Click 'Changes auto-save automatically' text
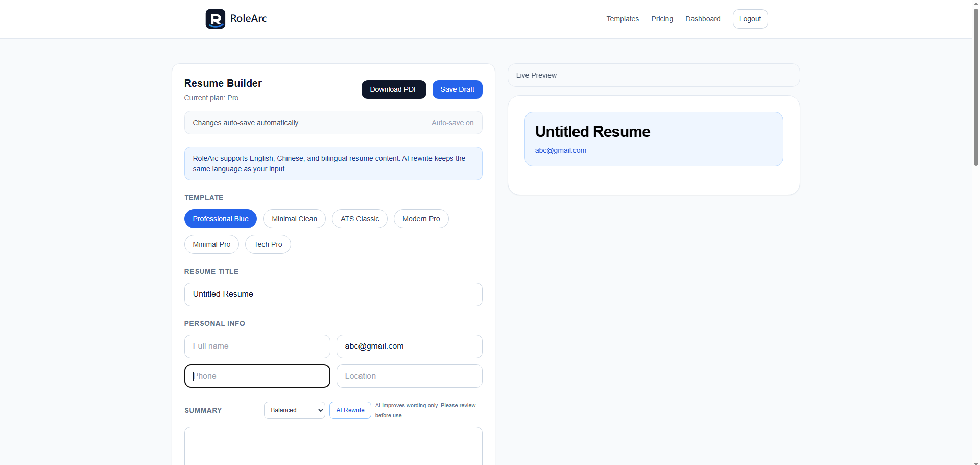 coord(246,123)
